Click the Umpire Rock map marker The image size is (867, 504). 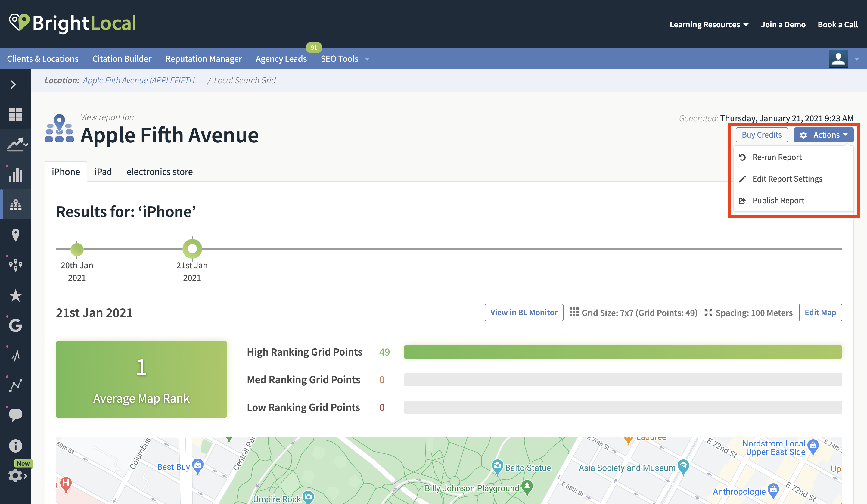tap(309, 497)
